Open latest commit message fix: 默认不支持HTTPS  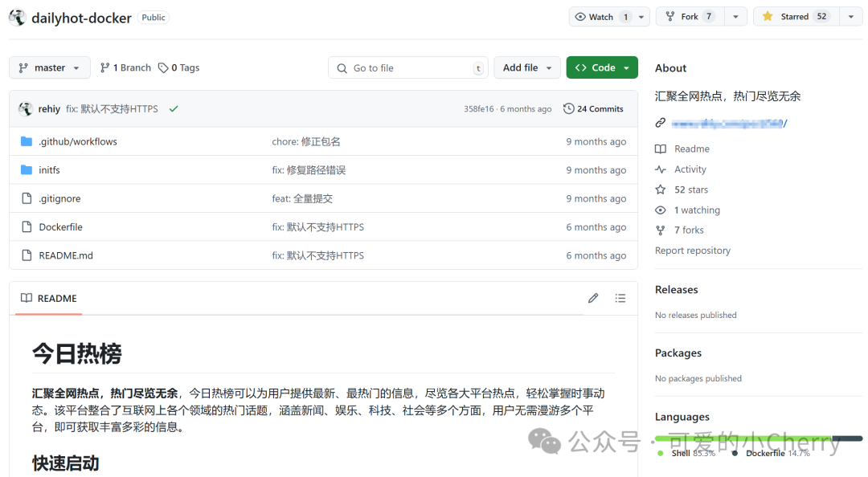(112, 109)
